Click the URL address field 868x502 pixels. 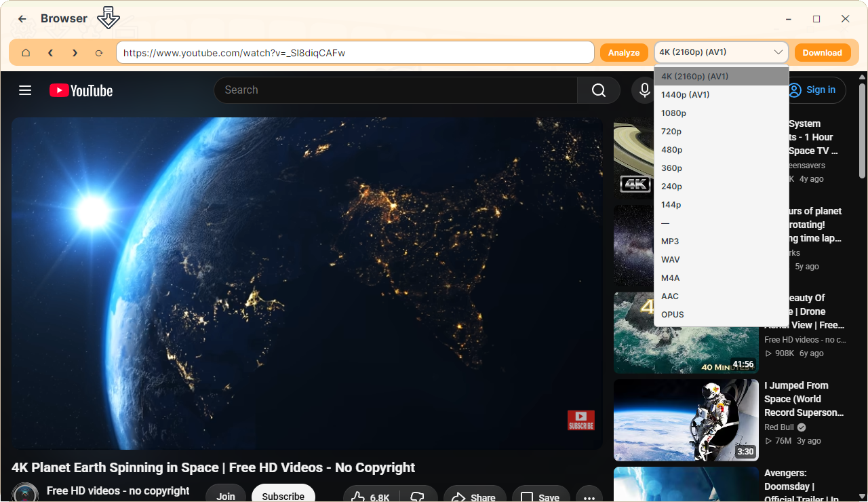pos(355,52)
